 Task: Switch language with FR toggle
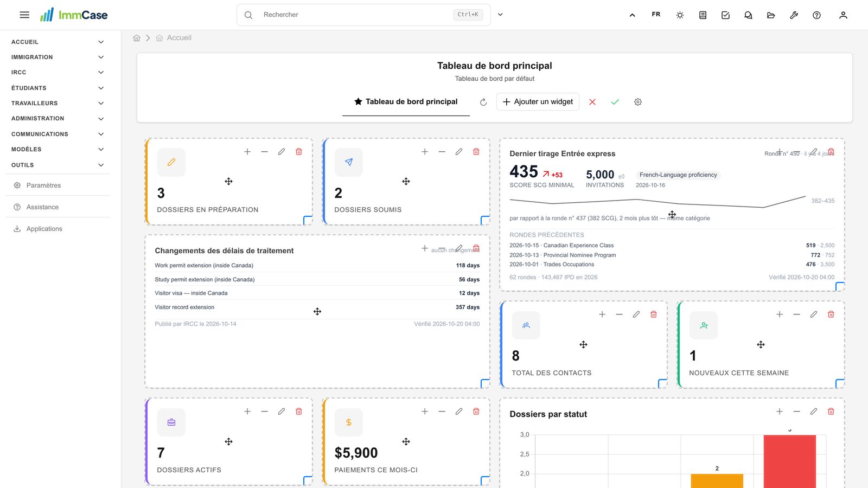pos(656,15)
